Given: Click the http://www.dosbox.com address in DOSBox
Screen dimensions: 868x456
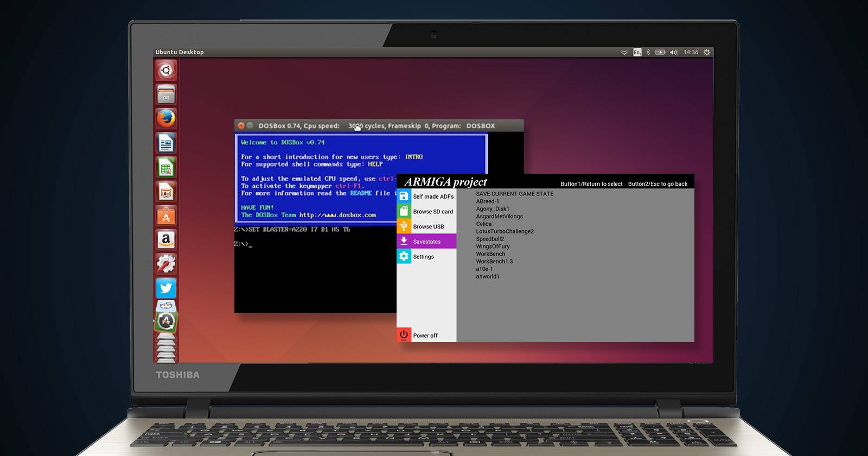Looking at the screenshot, I should pos(337,215).
